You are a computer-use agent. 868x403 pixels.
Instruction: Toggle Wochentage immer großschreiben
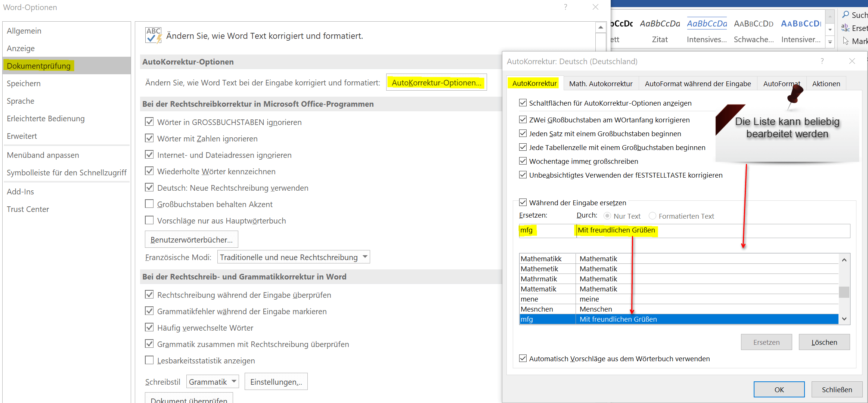click(x=523, y=161)
